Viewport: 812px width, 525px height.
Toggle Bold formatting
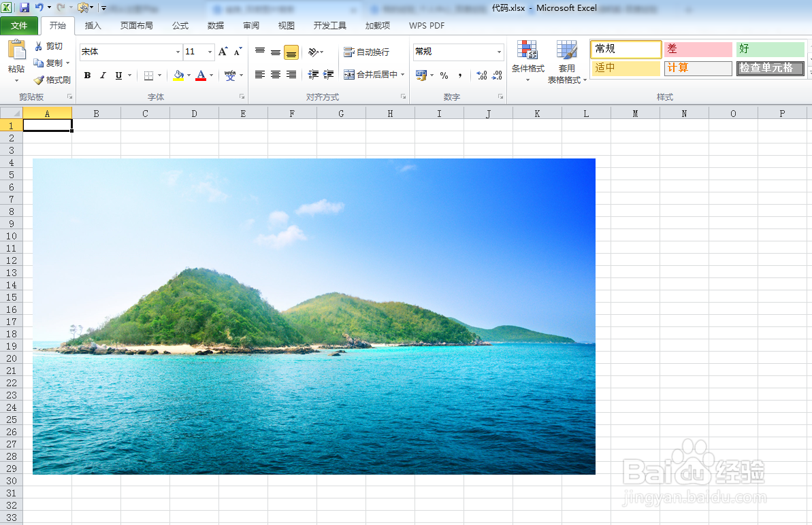[88, 75]
